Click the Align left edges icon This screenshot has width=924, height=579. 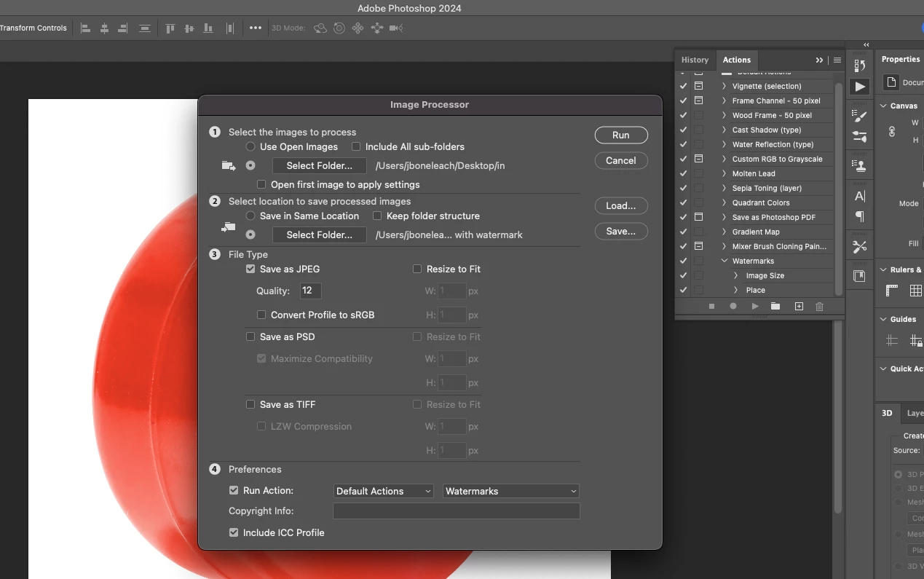pyautogui.click(x=85, y=28)
